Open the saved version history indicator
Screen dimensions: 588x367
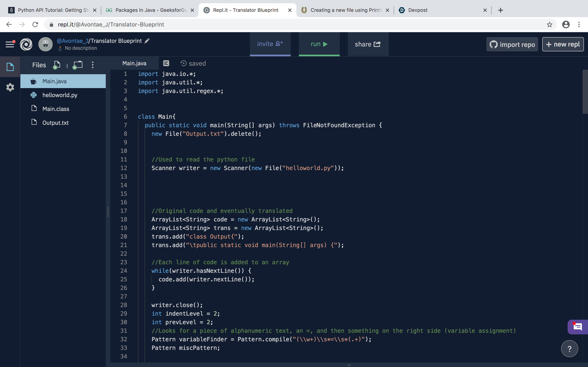pos(193,63)
